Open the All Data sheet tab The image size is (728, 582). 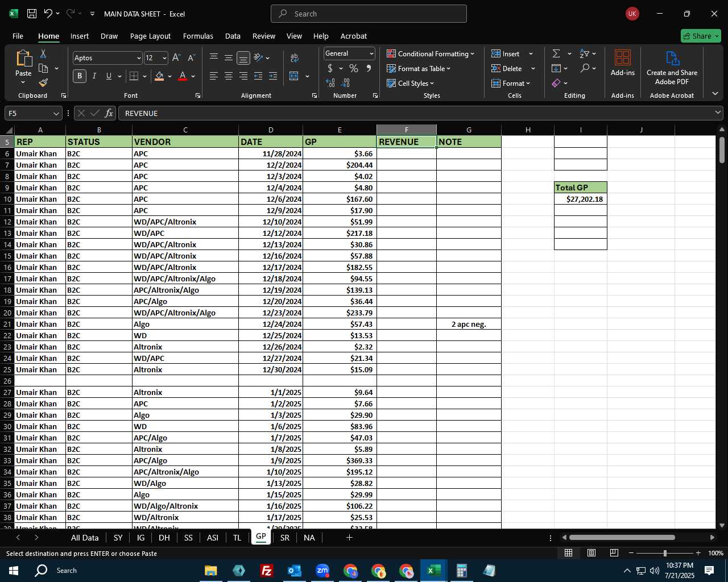point(85,538)
